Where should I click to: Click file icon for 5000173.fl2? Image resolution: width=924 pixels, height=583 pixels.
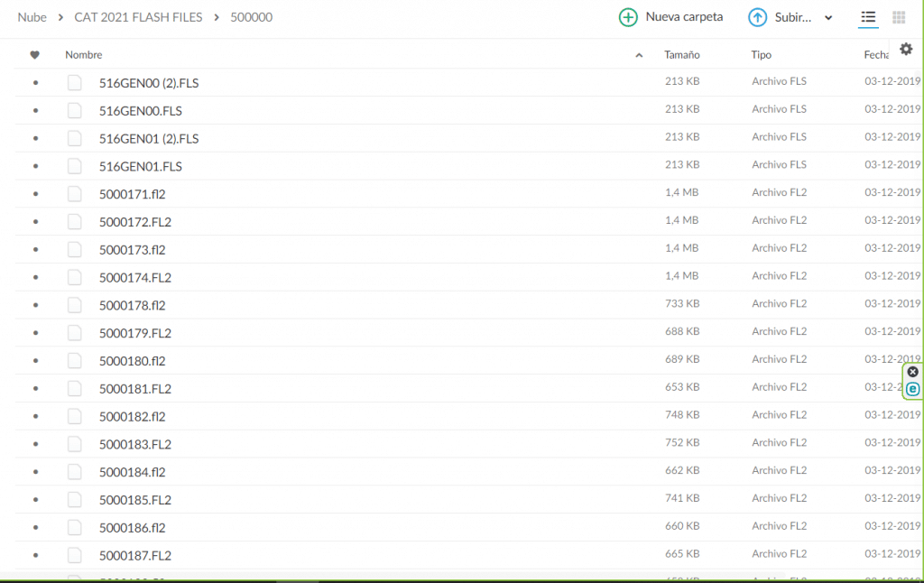click(74, 249)
